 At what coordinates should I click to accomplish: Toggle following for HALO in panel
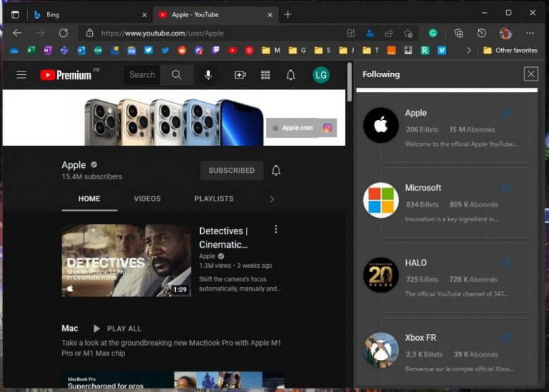pyautogui.click(x=506, y=262)
